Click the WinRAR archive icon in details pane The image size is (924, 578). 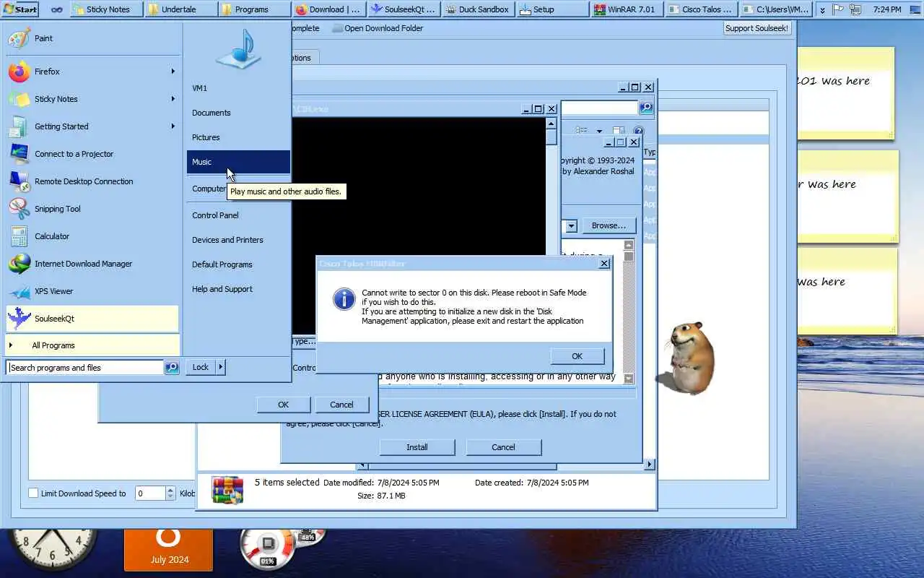pos(227,489)
